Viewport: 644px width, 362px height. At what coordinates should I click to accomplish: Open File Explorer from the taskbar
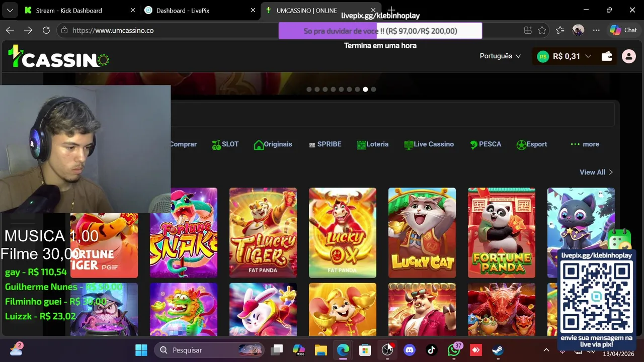[x=321, y=350]
